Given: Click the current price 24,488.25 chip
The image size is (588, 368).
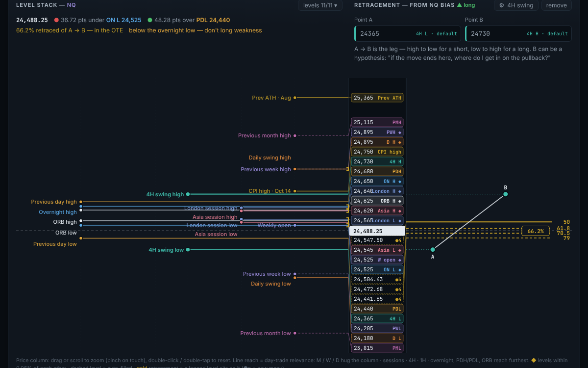Looking at the screenshot, I should [377, 231].
